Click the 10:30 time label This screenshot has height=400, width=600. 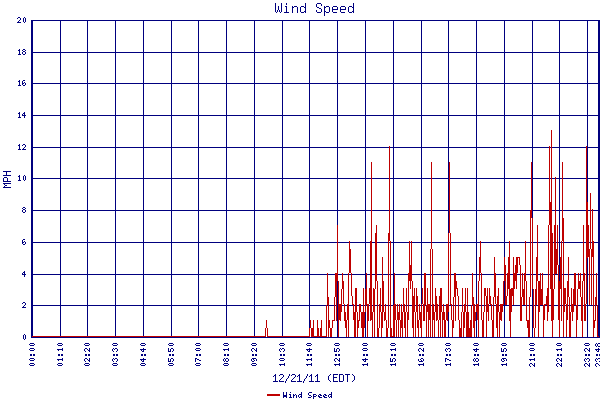[282, 354]
